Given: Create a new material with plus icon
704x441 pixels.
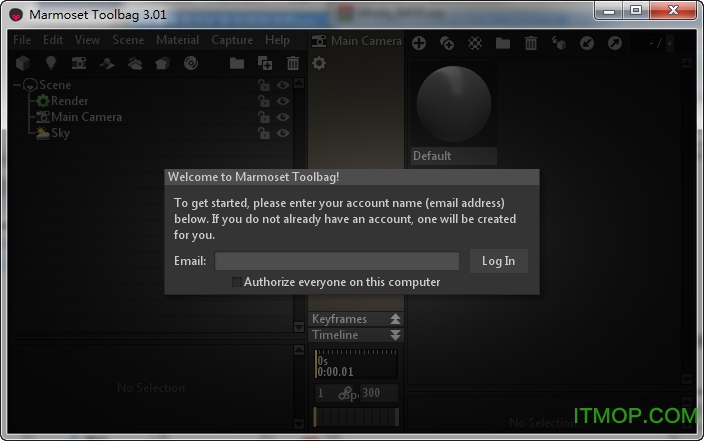Looking at the screenshot, I should 419,43.
